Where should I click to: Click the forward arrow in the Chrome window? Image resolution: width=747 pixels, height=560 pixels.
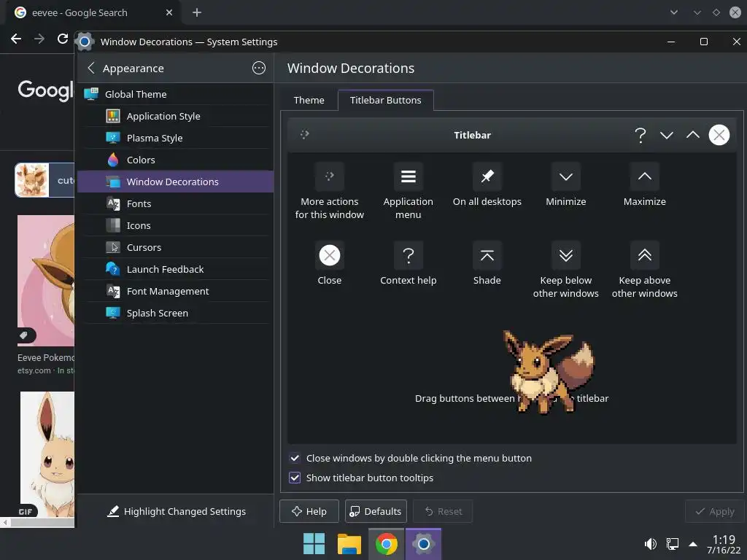point(39,39)
